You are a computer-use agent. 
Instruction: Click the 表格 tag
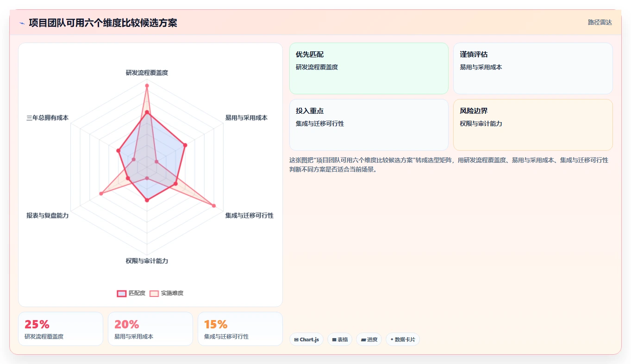pyautogui.click(x=340, y=339)
